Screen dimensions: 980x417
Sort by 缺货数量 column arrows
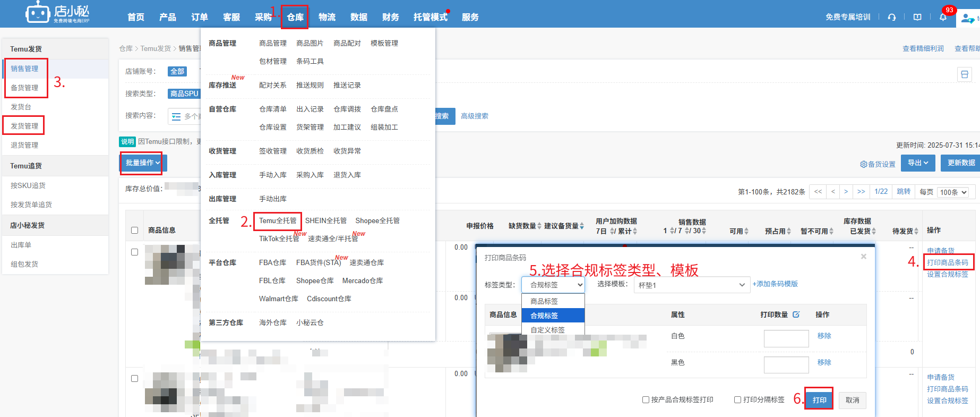[539, 226]
